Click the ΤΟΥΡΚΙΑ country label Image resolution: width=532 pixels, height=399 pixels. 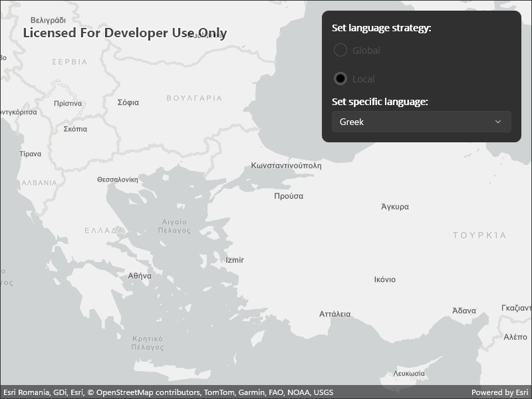pos(479,235)
